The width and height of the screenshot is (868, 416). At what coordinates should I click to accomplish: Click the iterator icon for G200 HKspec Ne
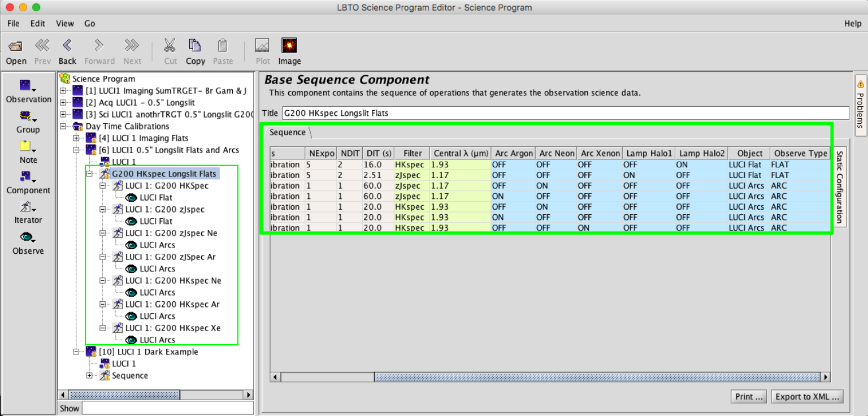tap(118, 280)
